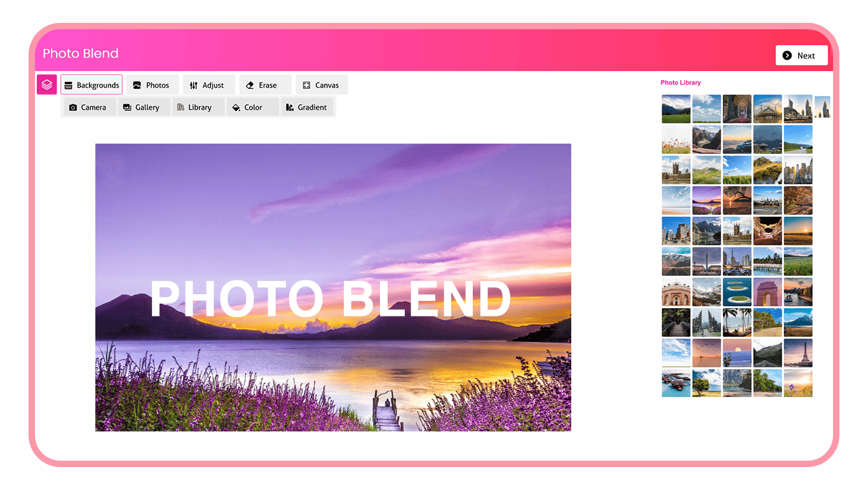Click the Photo Library heading

pyautogui.click(x=681, y=83)
